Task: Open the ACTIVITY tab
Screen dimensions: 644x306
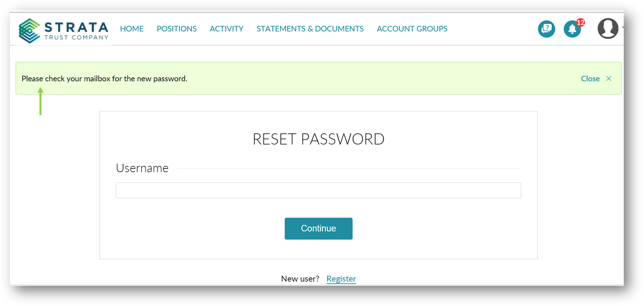Action: pyautogui.click(x=227, y=28)
